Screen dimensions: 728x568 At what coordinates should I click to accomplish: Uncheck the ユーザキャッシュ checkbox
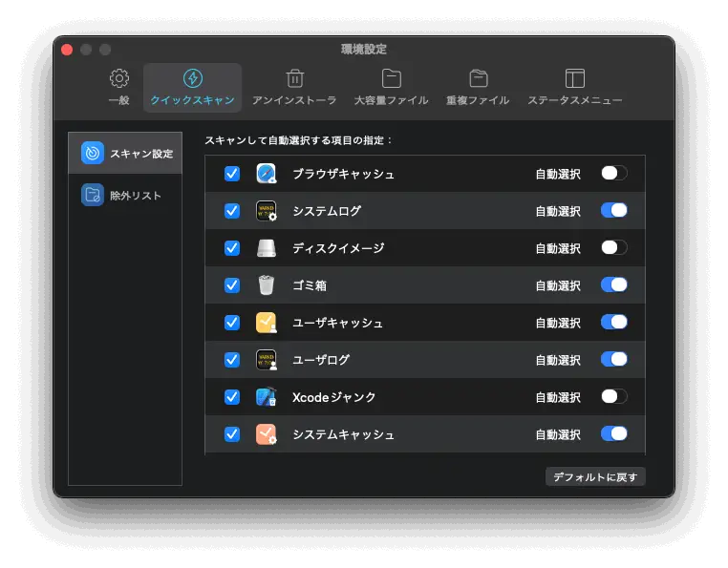tap(232, 323)
